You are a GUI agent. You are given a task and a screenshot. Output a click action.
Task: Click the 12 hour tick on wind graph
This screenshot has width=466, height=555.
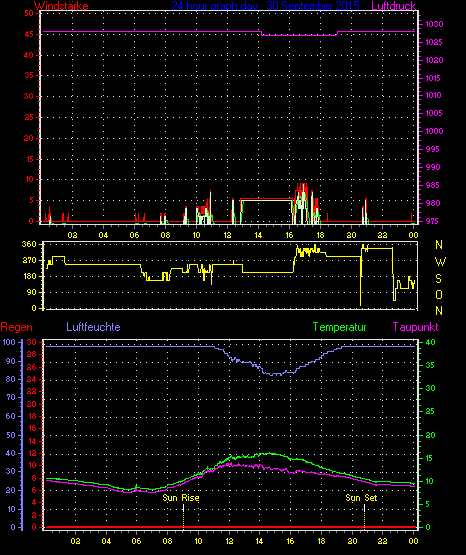(227, 235)
